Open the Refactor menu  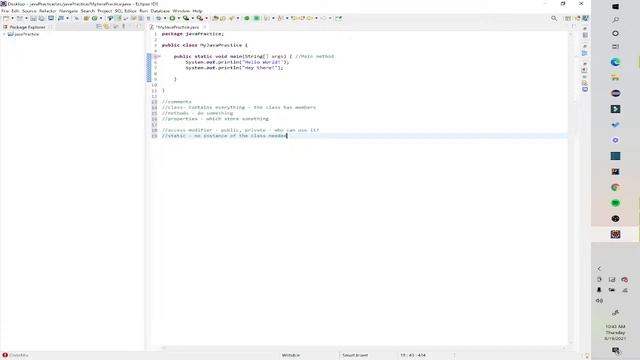click(47, 11)
